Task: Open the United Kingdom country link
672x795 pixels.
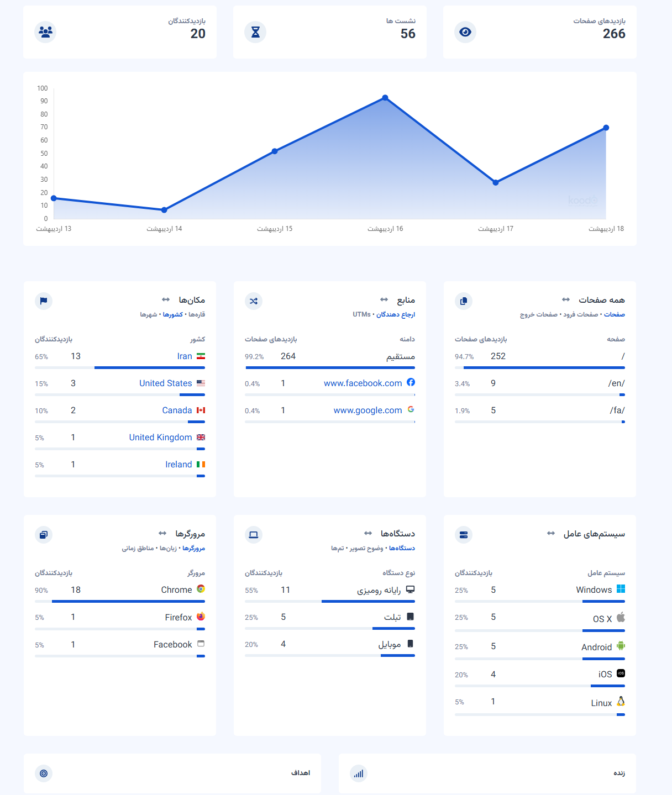Action: pos(161,438)
